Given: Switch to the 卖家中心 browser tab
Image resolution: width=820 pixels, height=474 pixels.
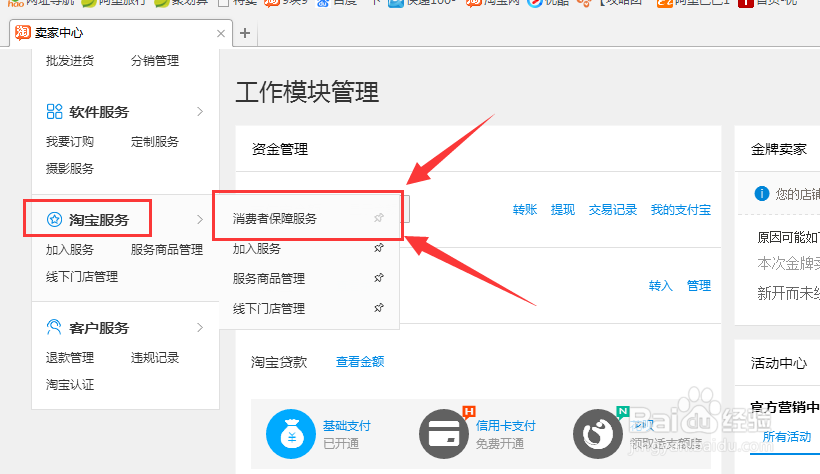Looking at the screenshot, I should (121, 33).
